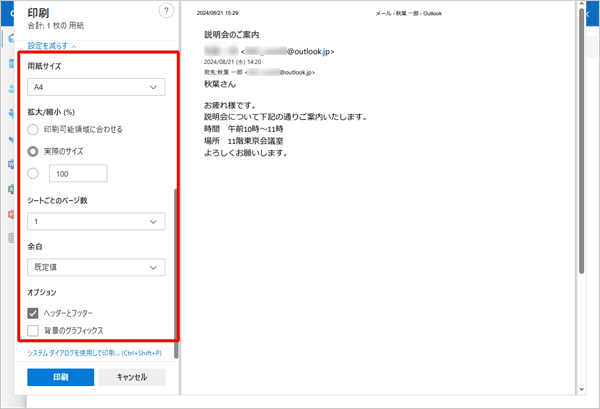The height and width of the screenshot is (409, 600).
Task: Open People icon in Outlook sidebar
Action: click(11, 89)
